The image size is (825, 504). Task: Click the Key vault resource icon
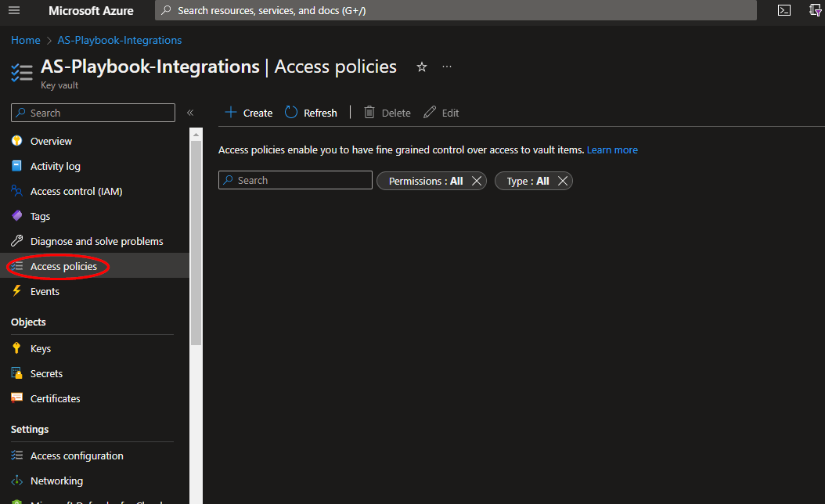tap(22, 73)
